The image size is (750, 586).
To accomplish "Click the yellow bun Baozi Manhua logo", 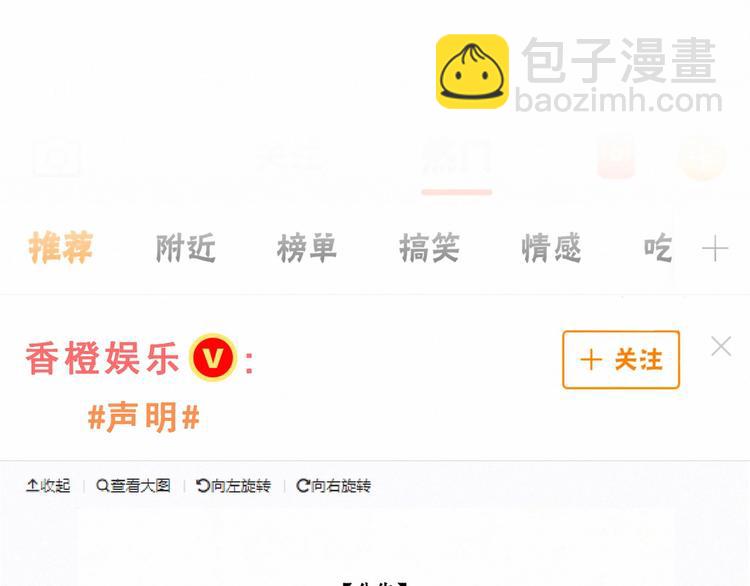I will point(472,71).
